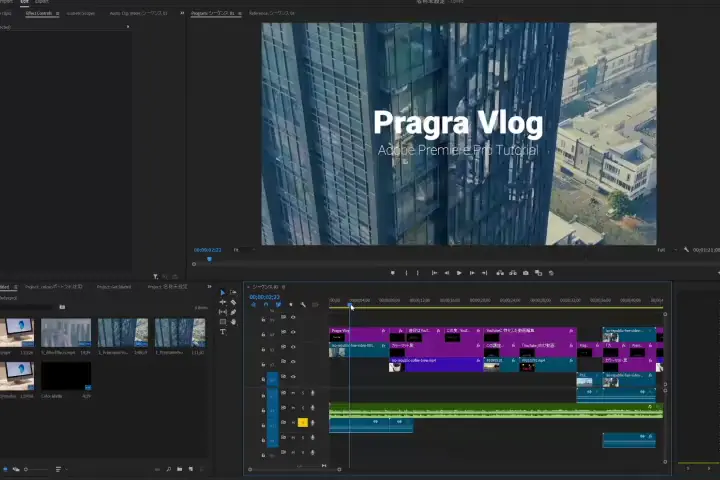Screen dimensions: 720x480
Task: Open the Export workspace tab
Action: click(x=42, y=2)
